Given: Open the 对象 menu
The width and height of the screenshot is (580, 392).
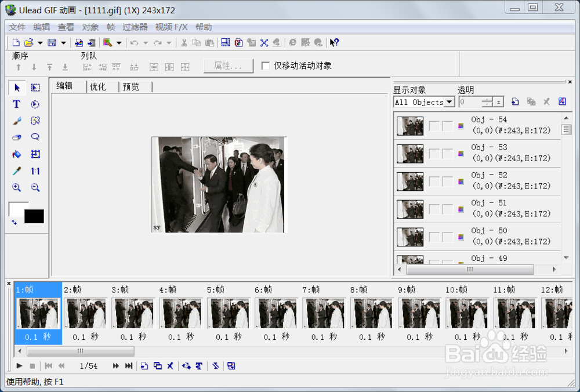Looking at the screenshot, I should (90, 27).
